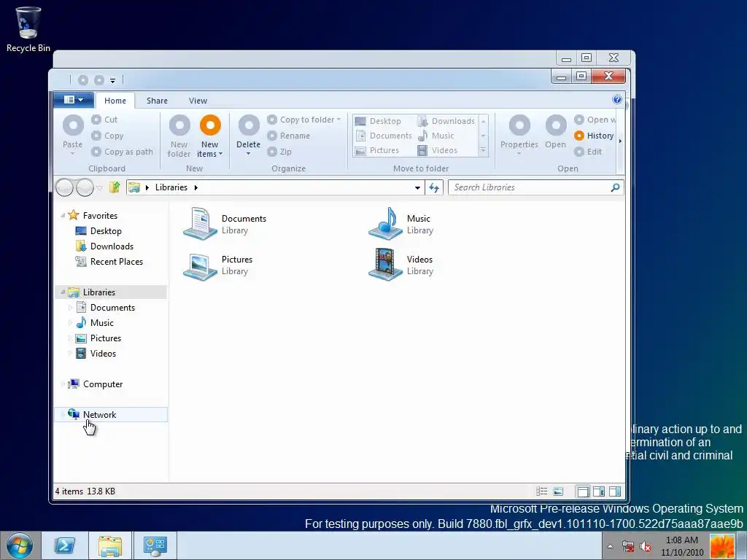This screenshot has height=560, width=747.
Task: Switch to the View ribbon tab
Action: (198, 101)
